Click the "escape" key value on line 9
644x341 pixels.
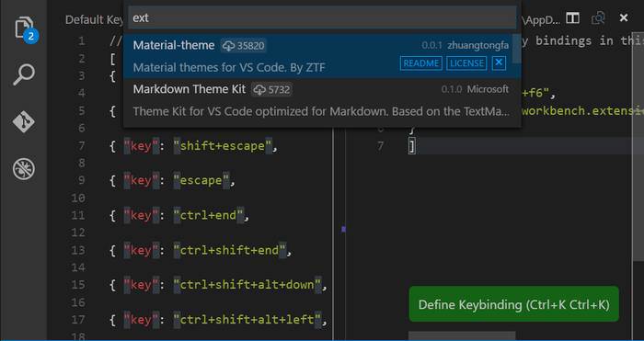tap(201, 180)
